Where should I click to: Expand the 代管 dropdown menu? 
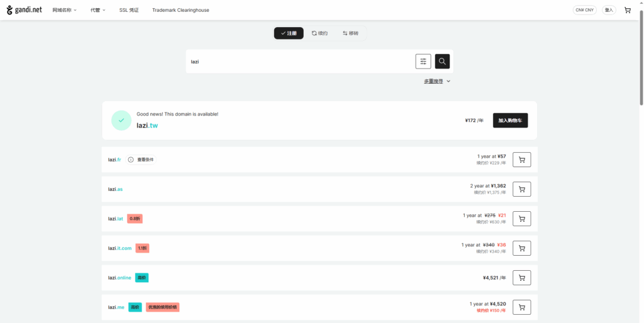point(97,10)
